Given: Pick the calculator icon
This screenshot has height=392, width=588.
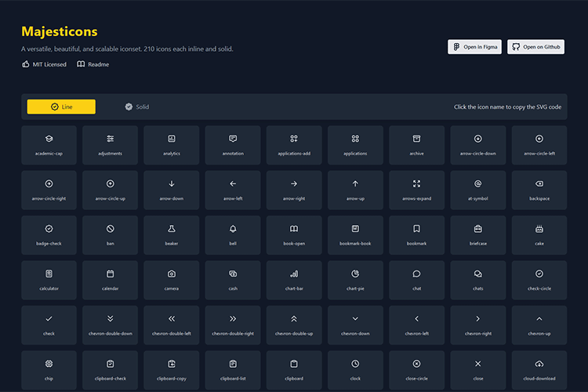Looking at the screenshot, I should click(x=49, y=274).
